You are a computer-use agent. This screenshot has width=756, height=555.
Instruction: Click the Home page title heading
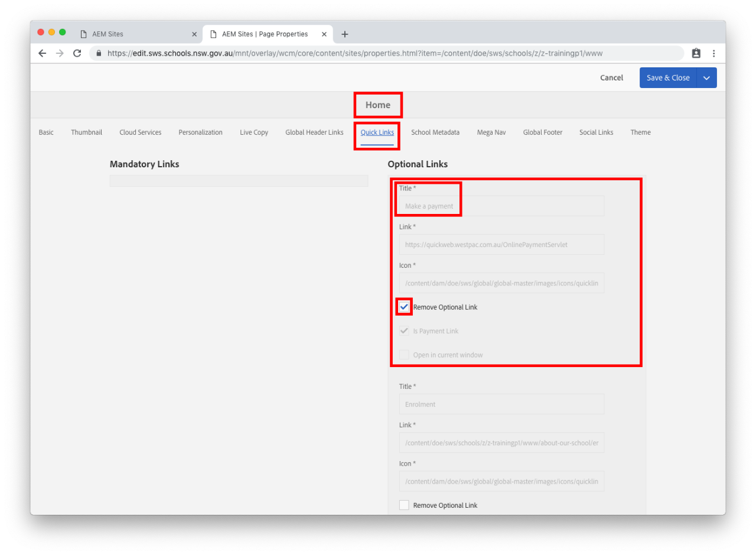click(x=378, y=105)
